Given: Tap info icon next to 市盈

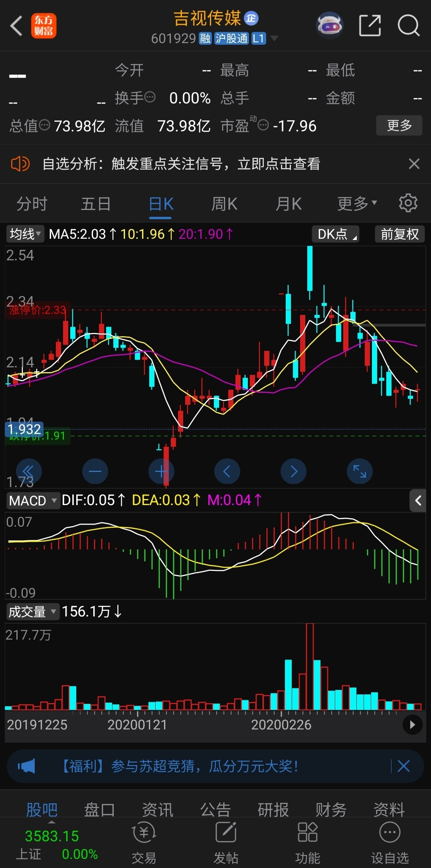Looking at the screenshot, I should point(263,125).
